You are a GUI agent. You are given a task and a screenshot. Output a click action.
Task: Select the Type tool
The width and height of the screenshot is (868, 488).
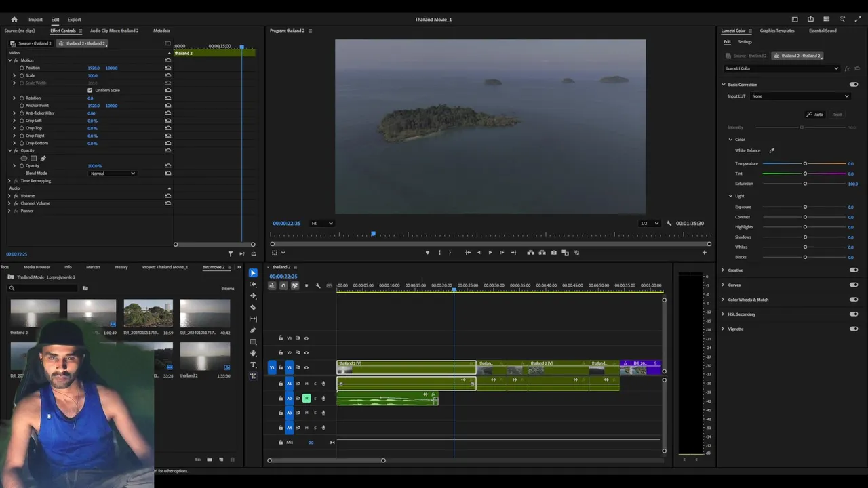(253, 365)
